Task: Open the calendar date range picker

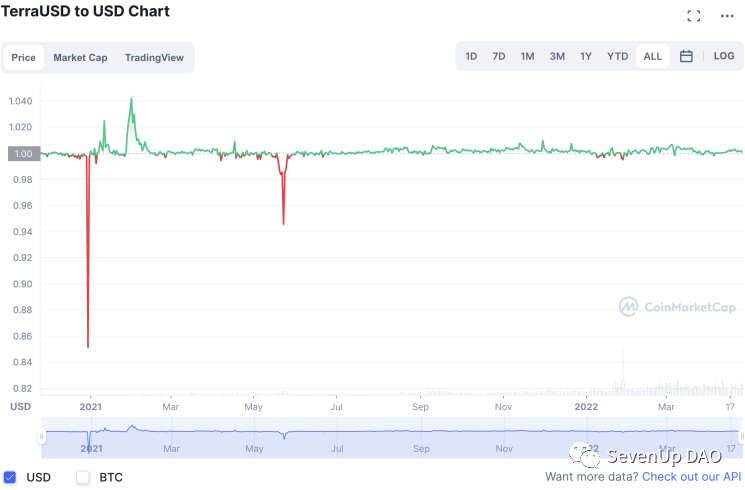Action: pos(686,56)
